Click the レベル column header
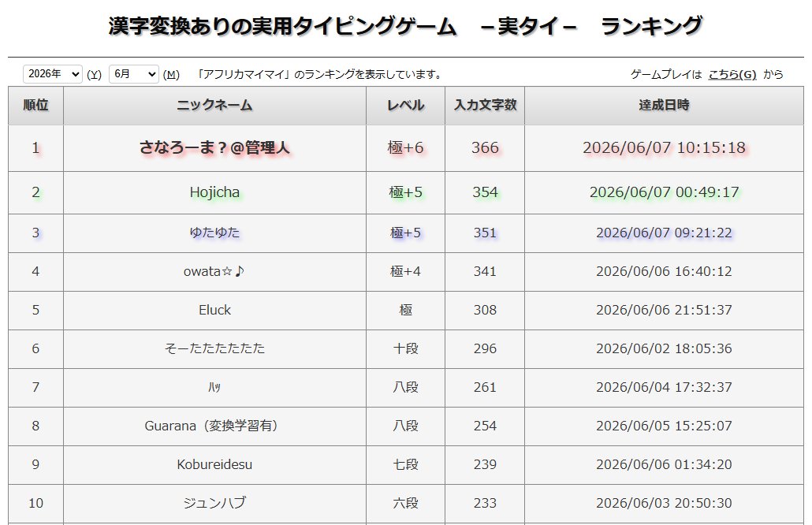 405,105
